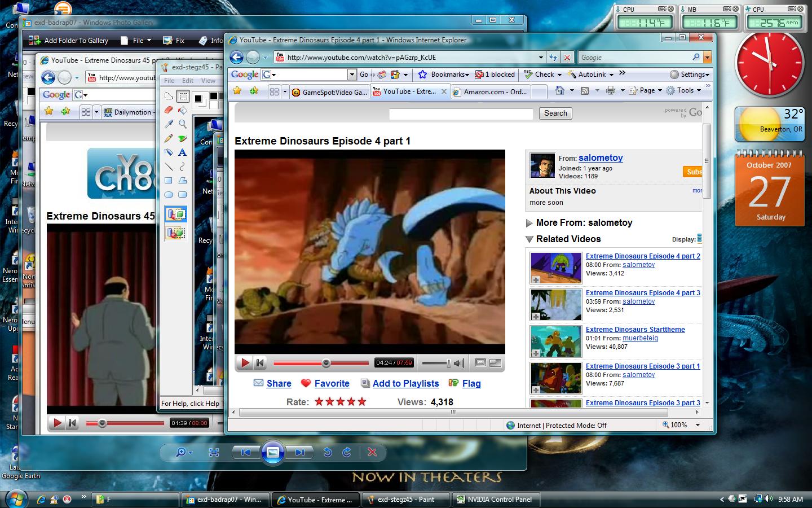Select the black foreground color box in Paint

[x=199, y=99]
